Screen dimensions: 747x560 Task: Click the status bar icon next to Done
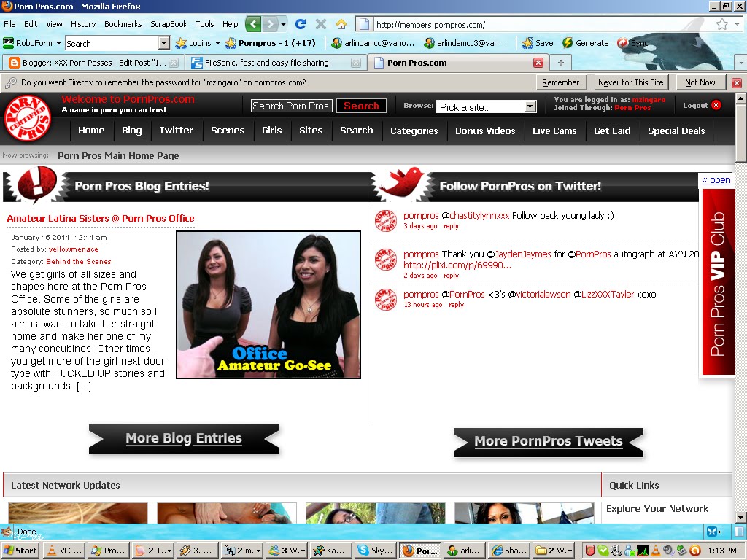coord(7,532)
